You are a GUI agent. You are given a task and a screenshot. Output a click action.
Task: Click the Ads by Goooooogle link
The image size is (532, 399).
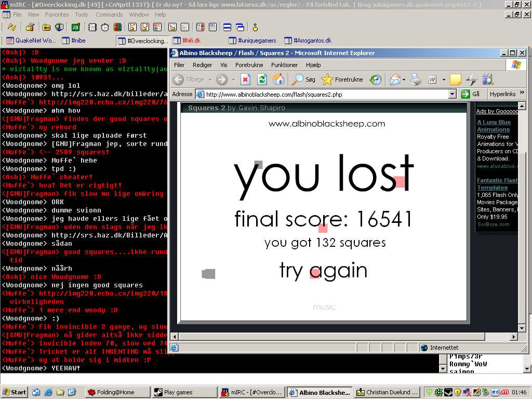[x=497, y=111]
